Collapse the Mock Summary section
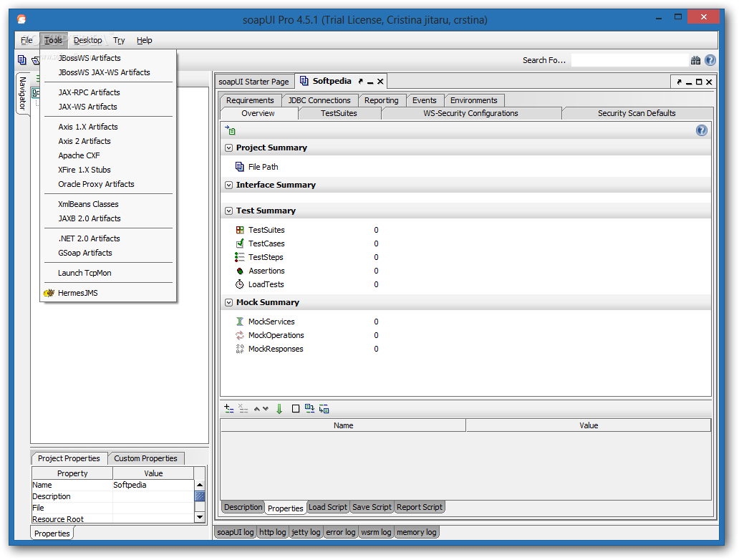The height and width of the screenshot is (560, 739). click(x=228, y=303)
